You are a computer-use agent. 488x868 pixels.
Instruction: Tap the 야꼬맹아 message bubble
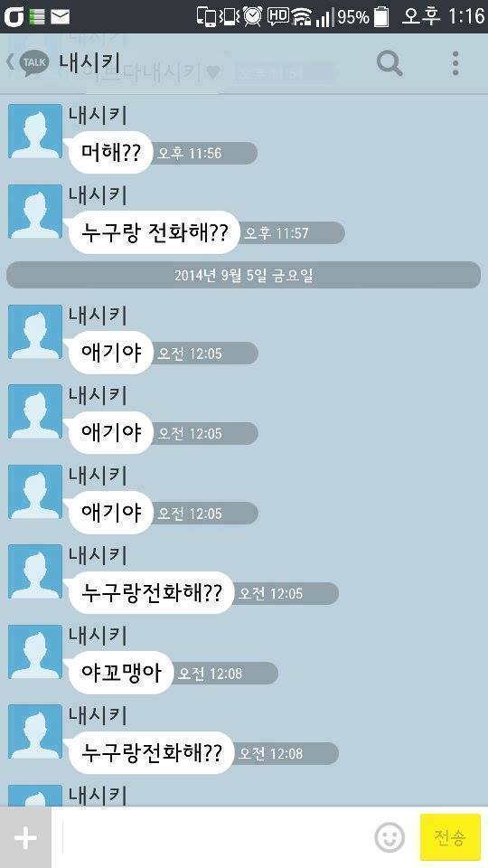point(120,673)
